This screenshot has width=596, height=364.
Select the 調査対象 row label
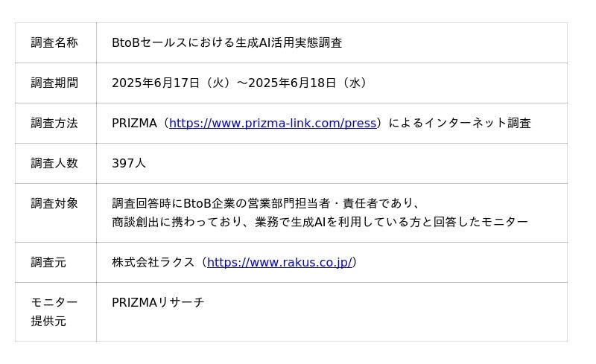point(54,203)
